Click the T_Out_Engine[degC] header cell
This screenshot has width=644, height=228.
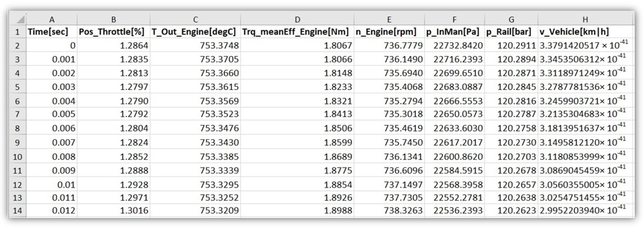tap(194, 32)
